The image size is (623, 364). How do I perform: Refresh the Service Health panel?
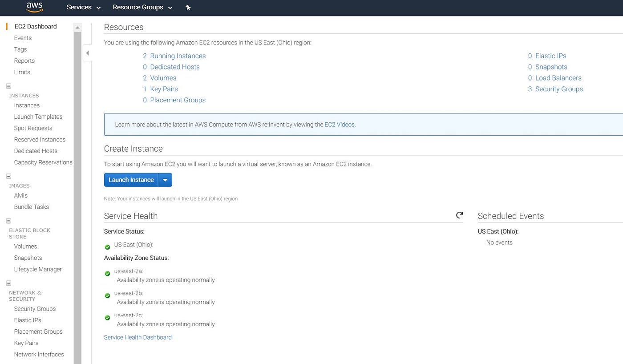[x=459, y=215]
